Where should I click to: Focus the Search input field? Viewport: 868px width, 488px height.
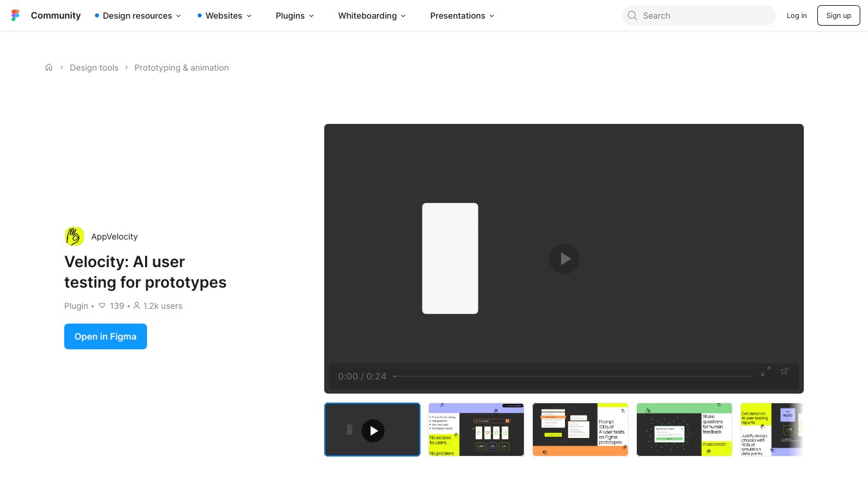click(699, 15)
